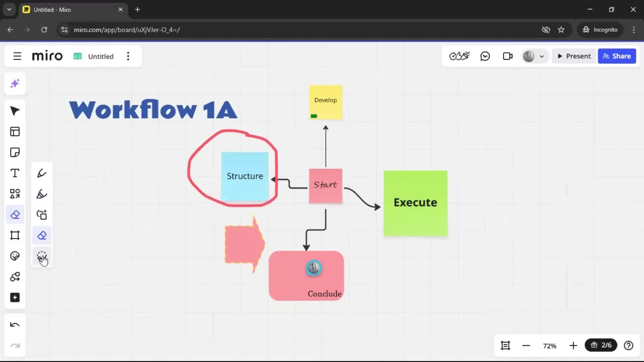Reload the page
Image resolution: width=644 pixels, height=362 pixels.
tap(44, 30)
